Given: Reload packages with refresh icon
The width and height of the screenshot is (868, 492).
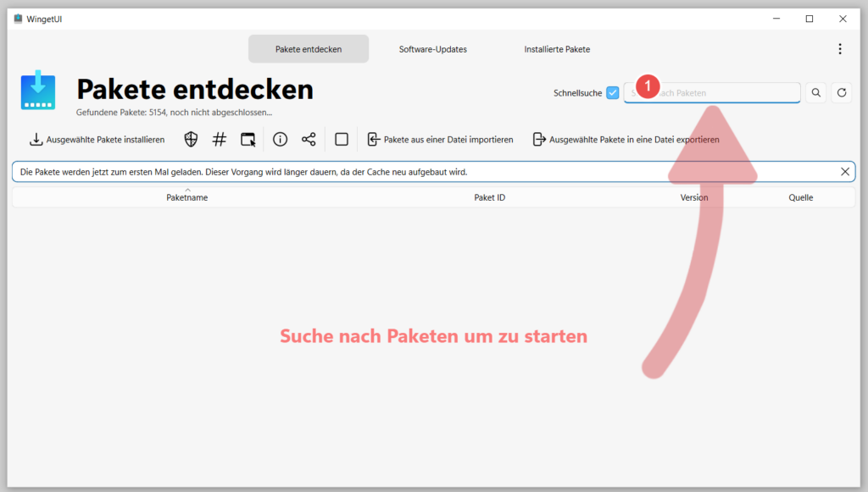Looking at the screenshot, I should click(842, 93).
